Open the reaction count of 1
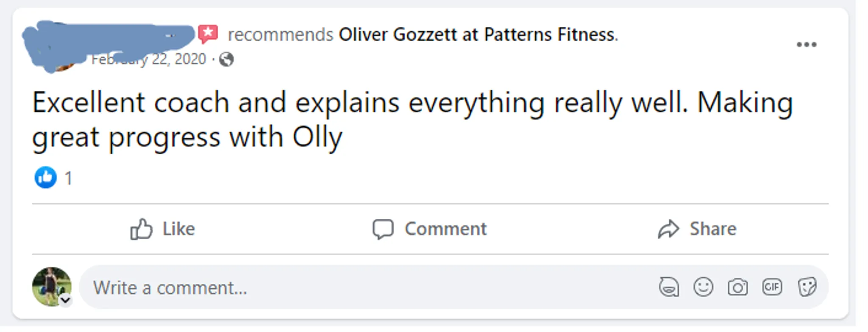Viewport: 868px width, 332px height. (x=68, y=178)
